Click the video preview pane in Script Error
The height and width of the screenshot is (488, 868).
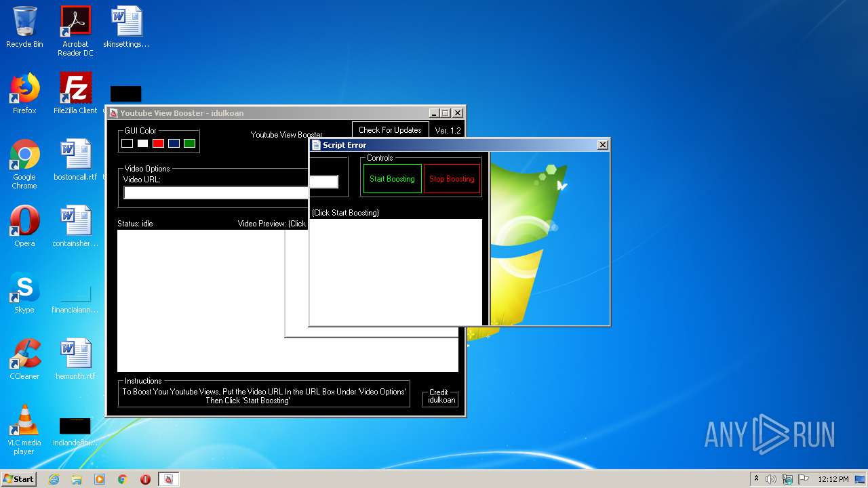[395, 271]
